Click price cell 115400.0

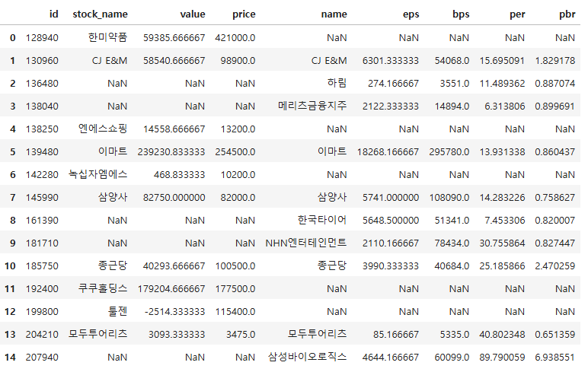[235, 312]
